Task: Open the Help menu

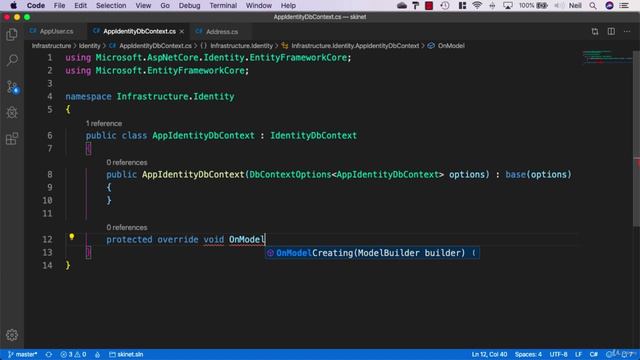Action: (x=288, y=6)
